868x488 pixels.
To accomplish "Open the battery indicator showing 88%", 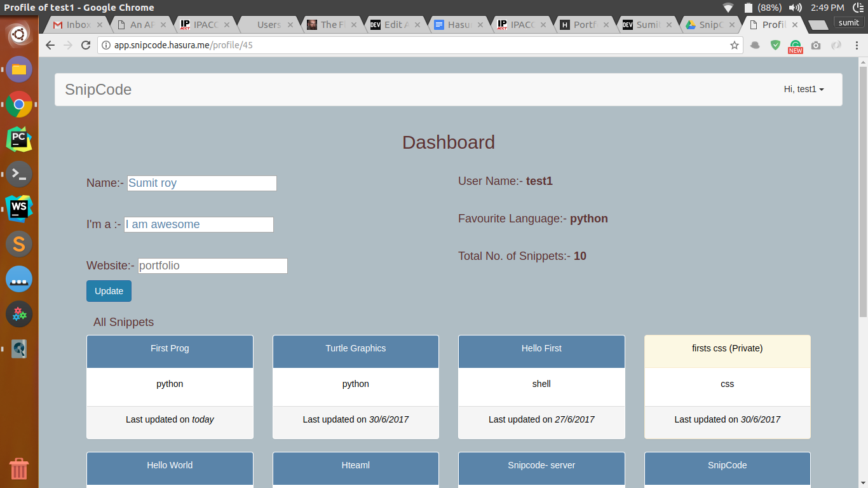I will pyautogui.click(x=763, y=8).
